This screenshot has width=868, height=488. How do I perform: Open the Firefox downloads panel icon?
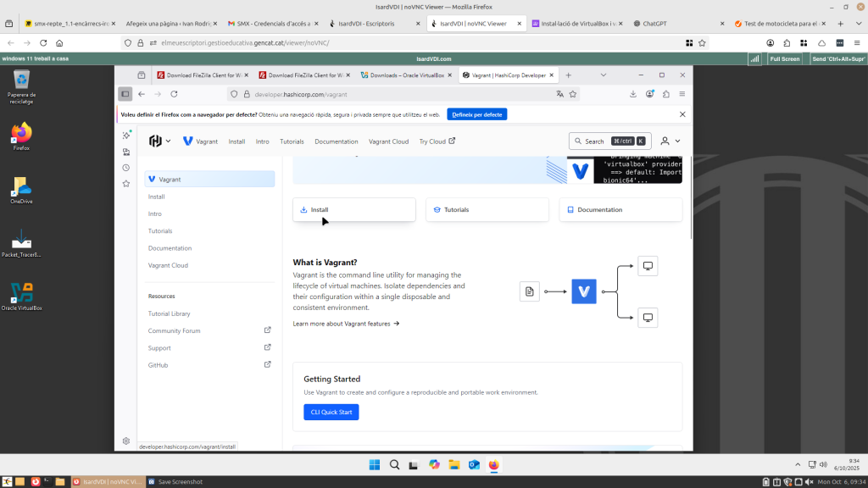click(633, 94)
